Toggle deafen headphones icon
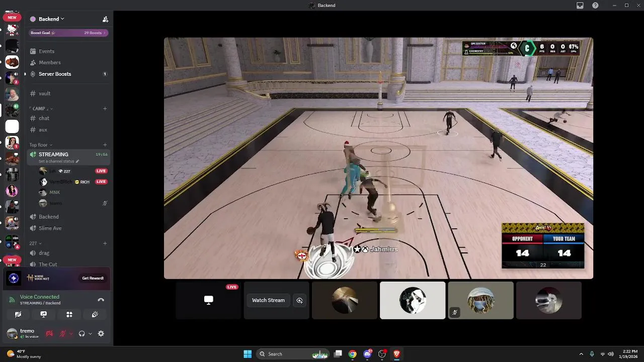Image resolution: width=644 pixels, height=362 pixels. pyautogui.click(x=82, y=333)
